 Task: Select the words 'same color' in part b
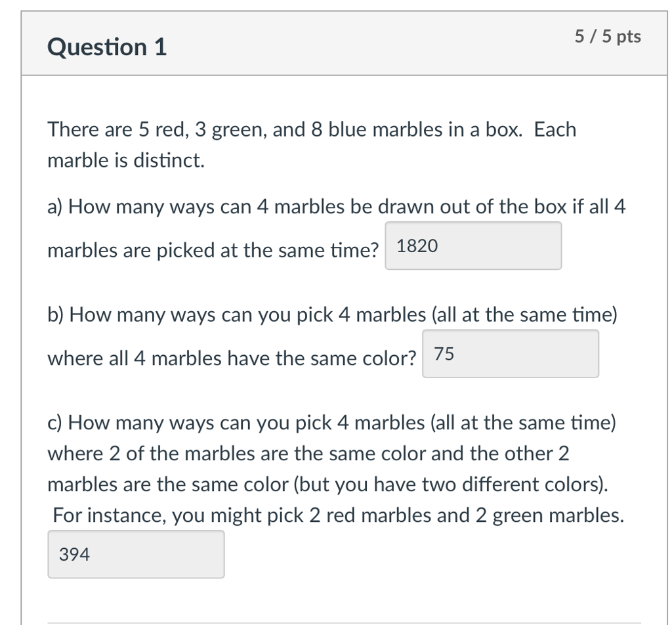coord(361,358)
